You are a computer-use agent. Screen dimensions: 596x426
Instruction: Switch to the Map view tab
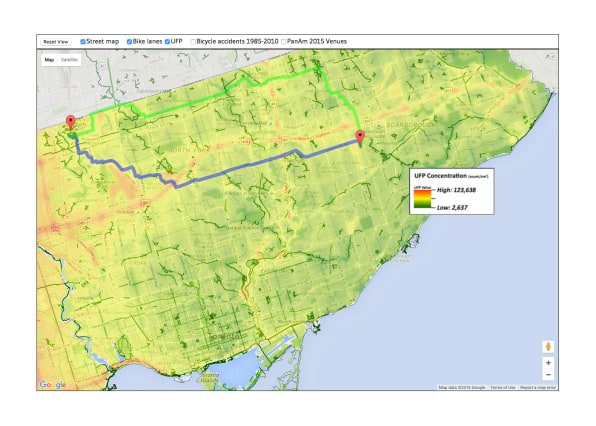coord(49,60)
